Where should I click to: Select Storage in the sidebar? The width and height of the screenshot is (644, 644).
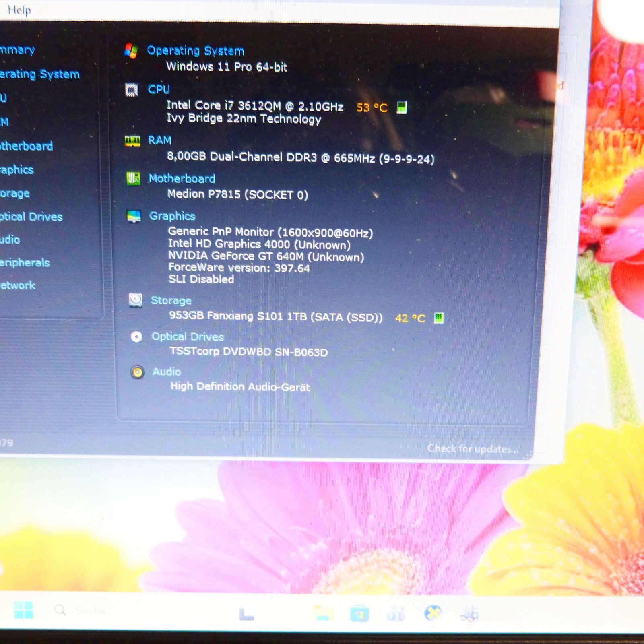tap(15, 193)
